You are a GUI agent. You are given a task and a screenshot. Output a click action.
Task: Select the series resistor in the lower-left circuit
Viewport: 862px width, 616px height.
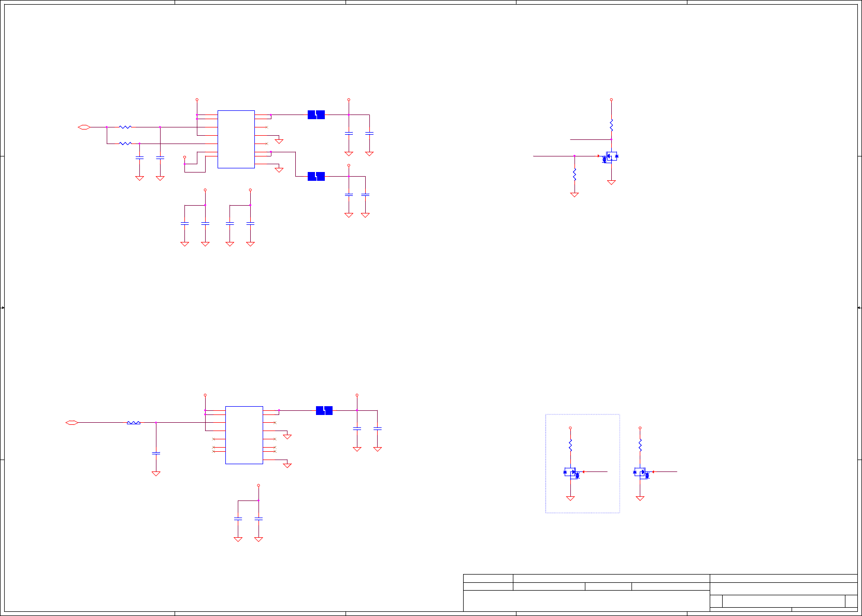pyautogui.click(x=134, y=423)
